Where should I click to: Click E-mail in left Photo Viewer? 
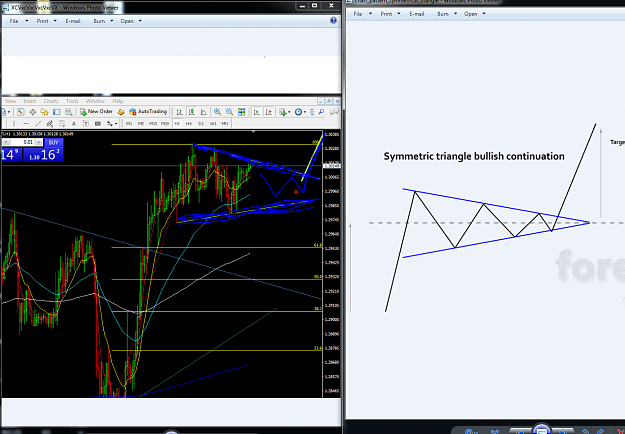(x=73, y=21)
